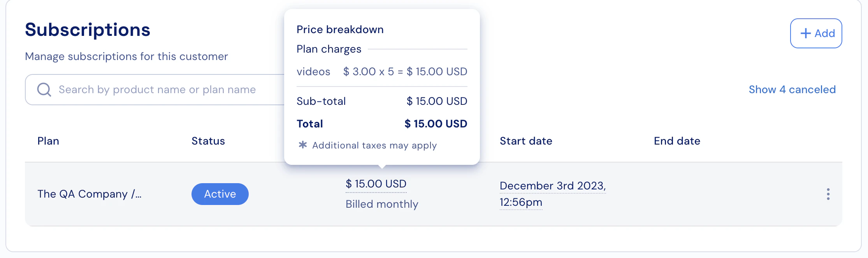Show 4 canceled subscriptions
The width and height of the screenshot is (868, 258).
point(792,90)
